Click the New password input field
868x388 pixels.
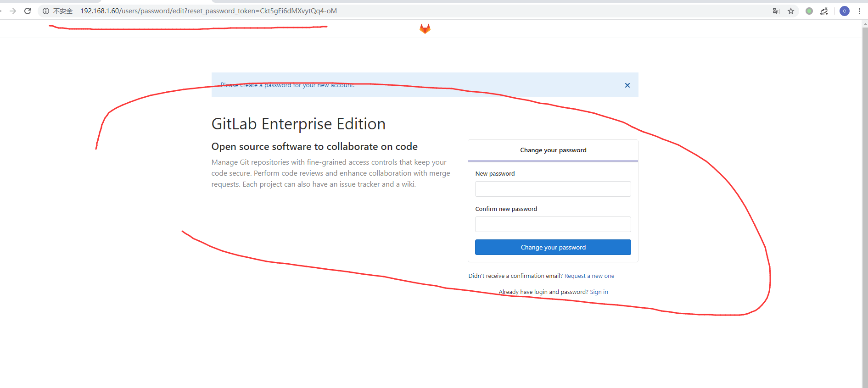[x=553, y=189]
